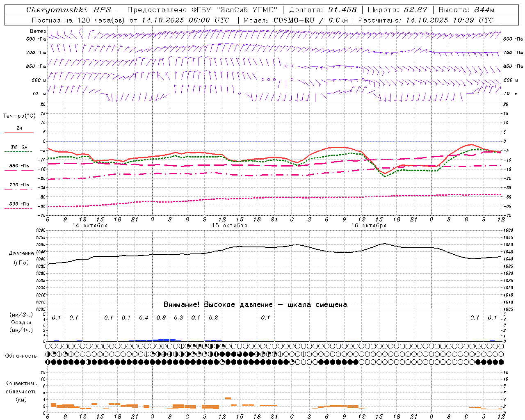Click the date label 14 октября
Viewport: 525px width, 420px height.
(90, 226)
